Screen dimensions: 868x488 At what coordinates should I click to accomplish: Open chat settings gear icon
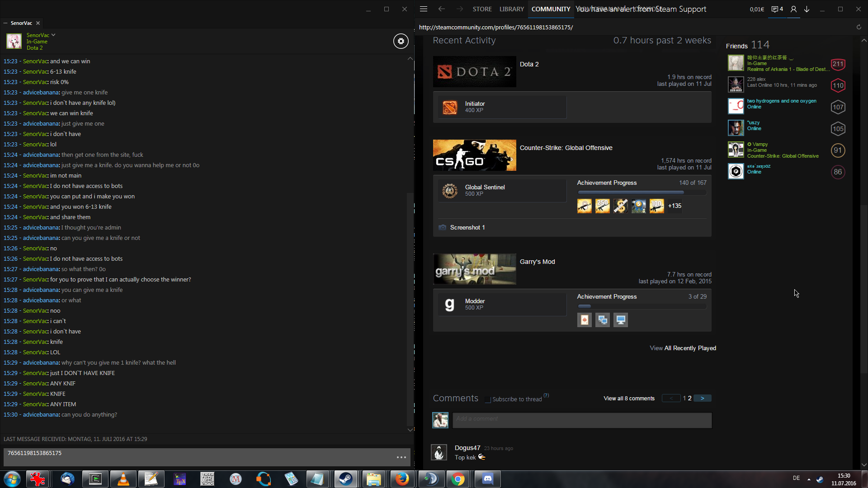pos(401,41)
